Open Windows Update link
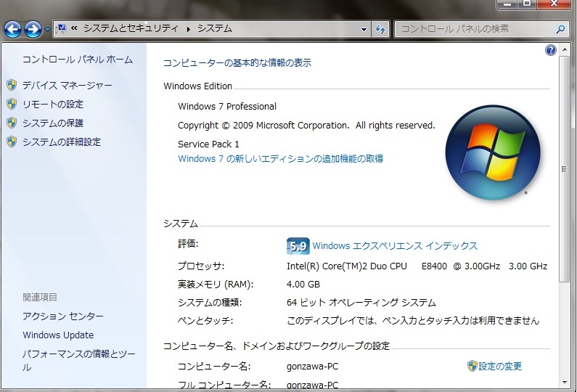This screenshot has width=577, height=392. 58,335
